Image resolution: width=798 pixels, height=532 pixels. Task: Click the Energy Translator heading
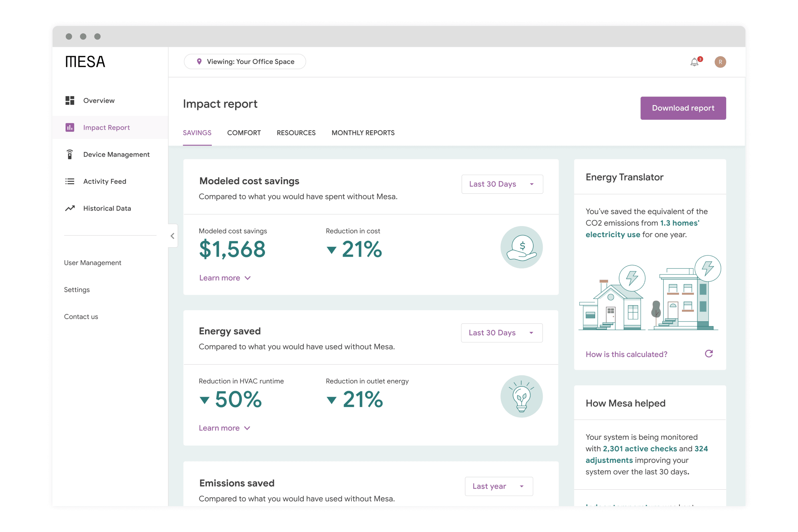(x=625, y=177)
